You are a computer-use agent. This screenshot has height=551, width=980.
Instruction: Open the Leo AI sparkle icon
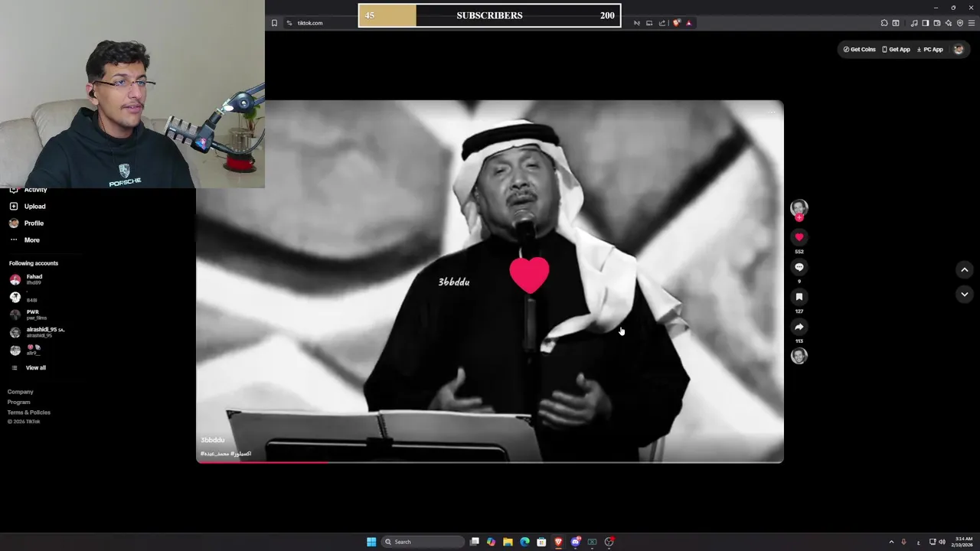click(949, 23)
